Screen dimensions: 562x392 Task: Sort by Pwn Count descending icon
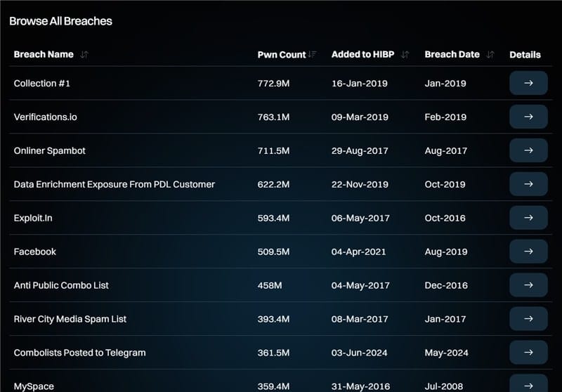pyautogui.click(x=312, y=55)
